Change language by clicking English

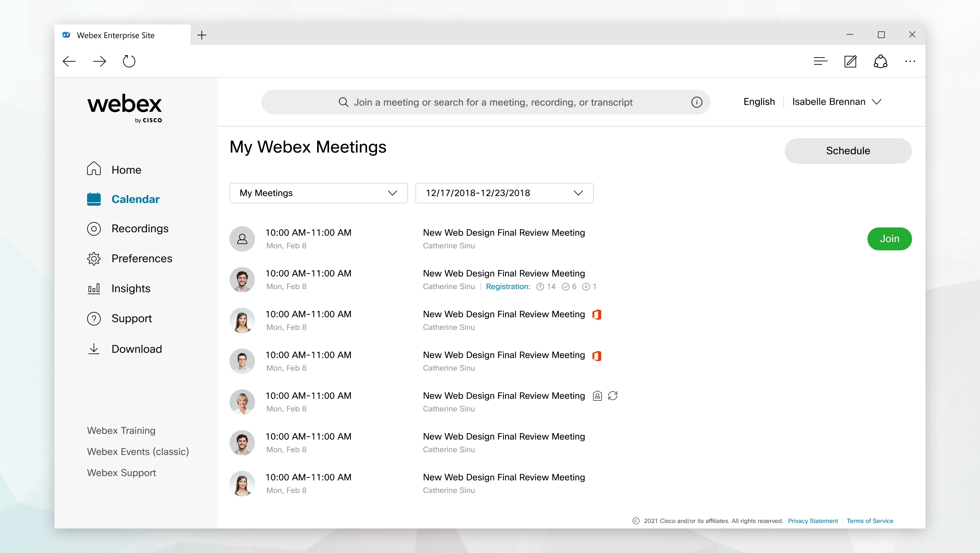pyautogui.click(x=759, y=101)
